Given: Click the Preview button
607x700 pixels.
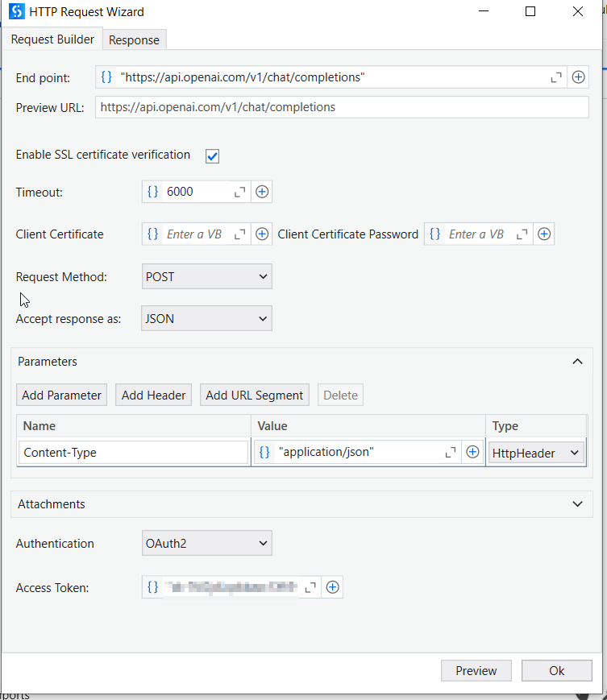Looking at the screenshot, I should 476,670.
